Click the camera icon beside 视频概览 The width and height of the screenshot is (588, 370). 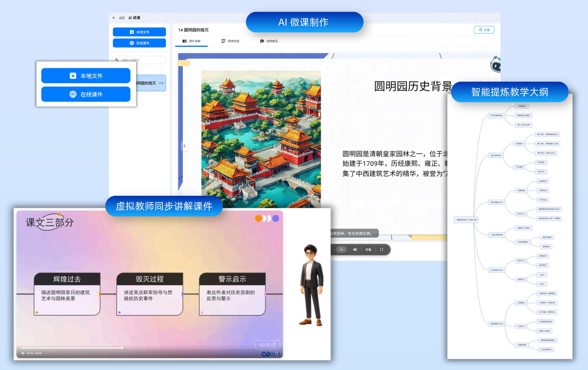coord(262,41)
